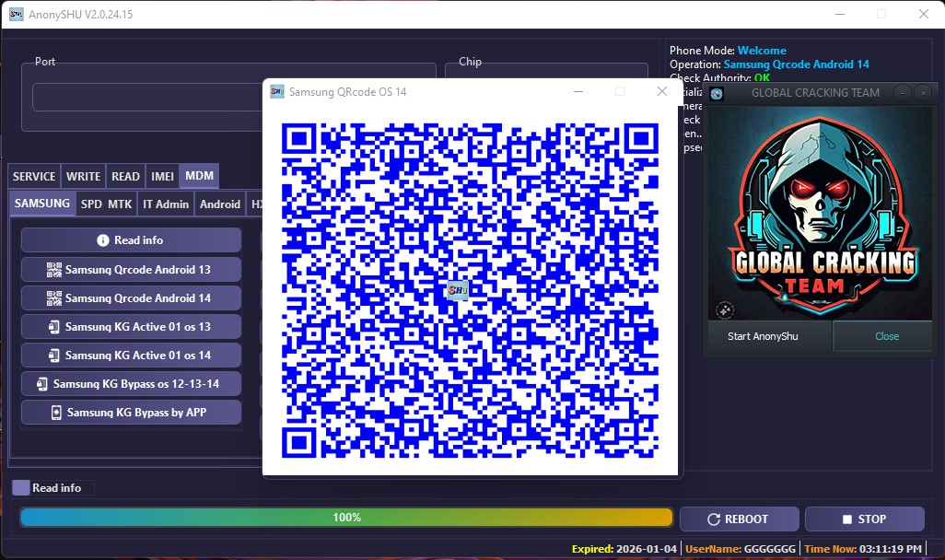The image size is (945, 560).
Task: Open the SPD MTK sub-tab
Action: [106, 204]
